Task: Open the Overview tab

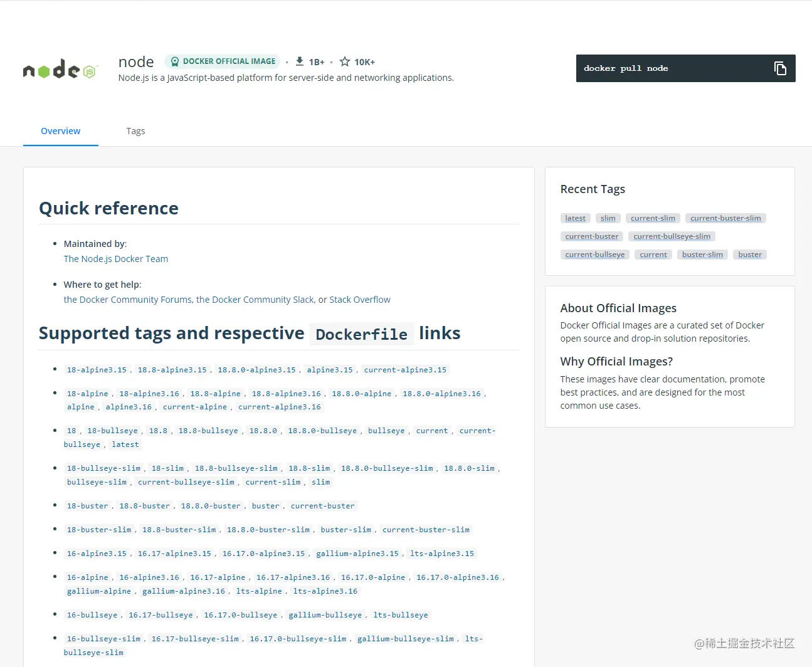Action: pyautogui.click(x=61, y=131)
